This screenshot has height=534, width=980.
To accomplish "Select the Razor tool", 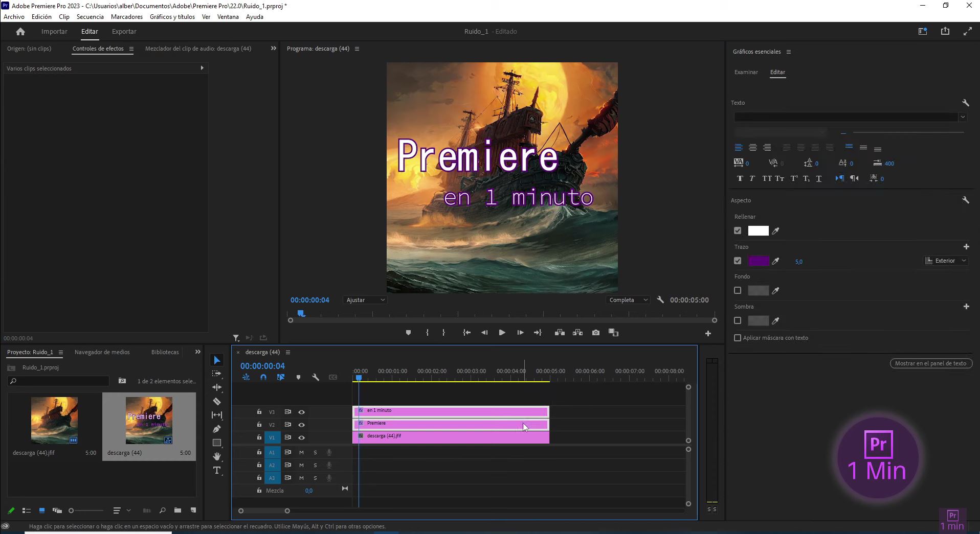I will [x=217, y=401].
